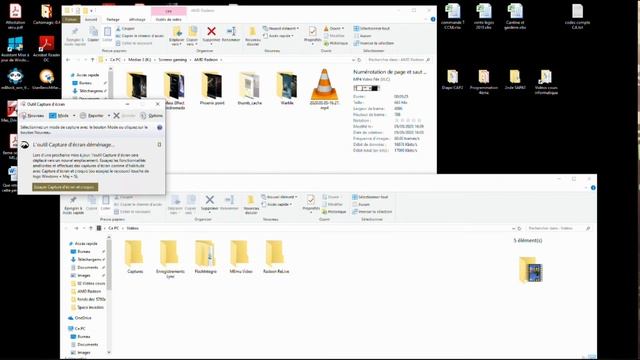Open Mode dropdown in Snipping Tool
The height and width of the screenshot is (360, 640).
pyautogui.click(x=74, y=116)
